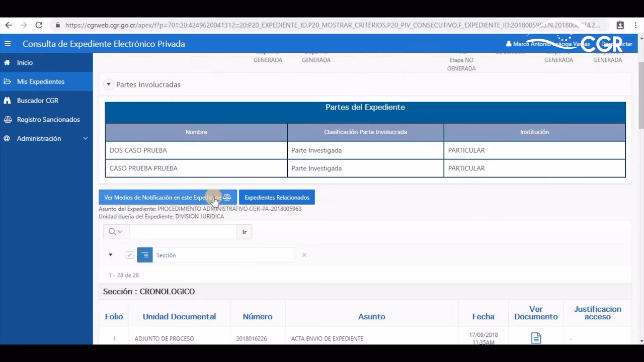Click the browser reload icon
Viewport: 644px width, 362px height.
point(39,25)
